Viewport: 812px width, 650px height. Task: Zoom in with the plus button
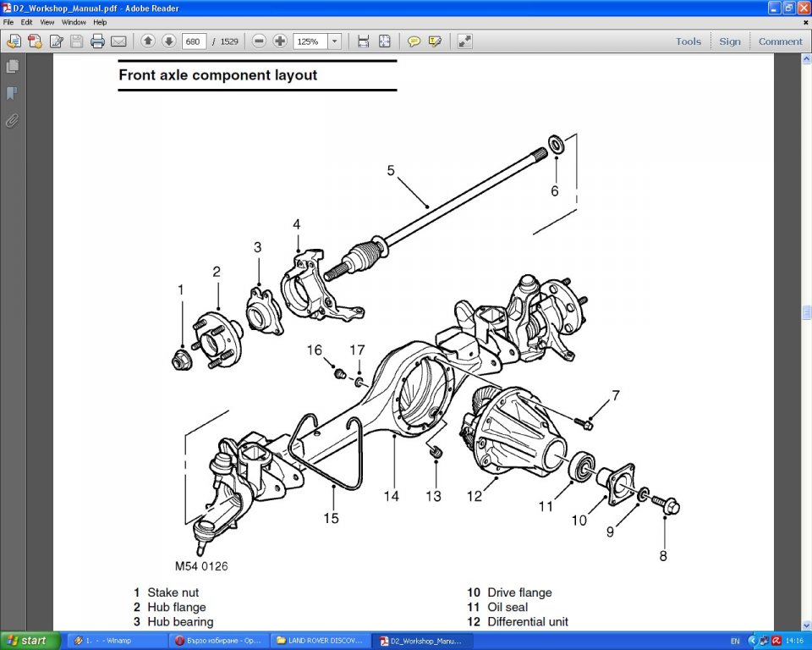(280, 41)
